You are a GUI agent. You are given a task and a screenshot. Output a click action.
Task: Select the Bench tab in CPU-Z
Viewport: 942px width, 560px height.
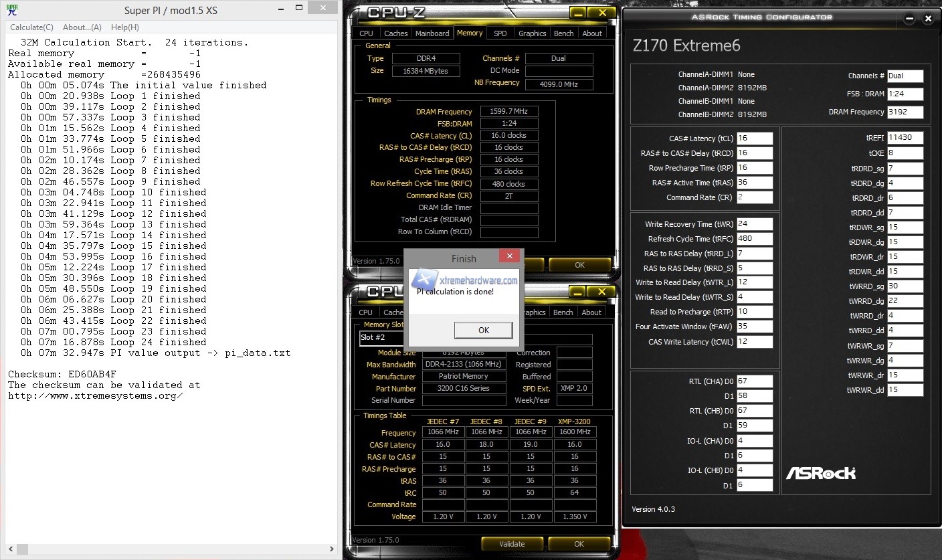[564, 33]
